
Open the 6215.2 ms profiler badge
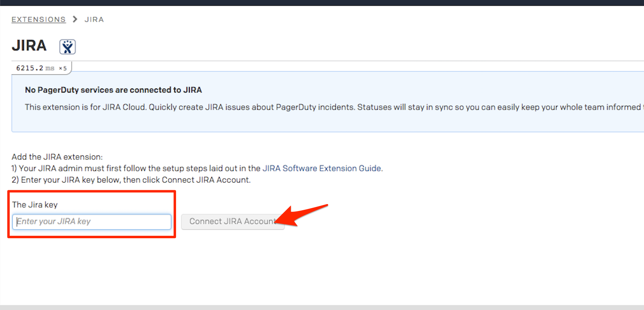41,68
